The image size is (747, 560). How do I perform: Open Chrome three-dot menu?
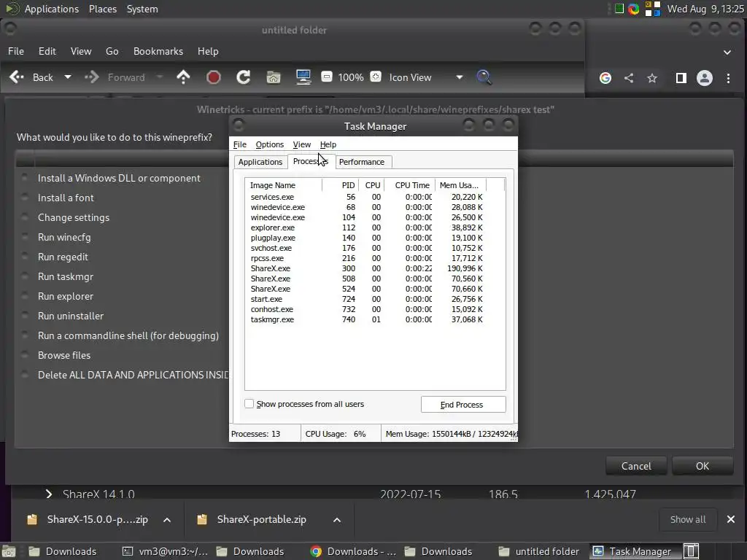(x=729, y=78)
